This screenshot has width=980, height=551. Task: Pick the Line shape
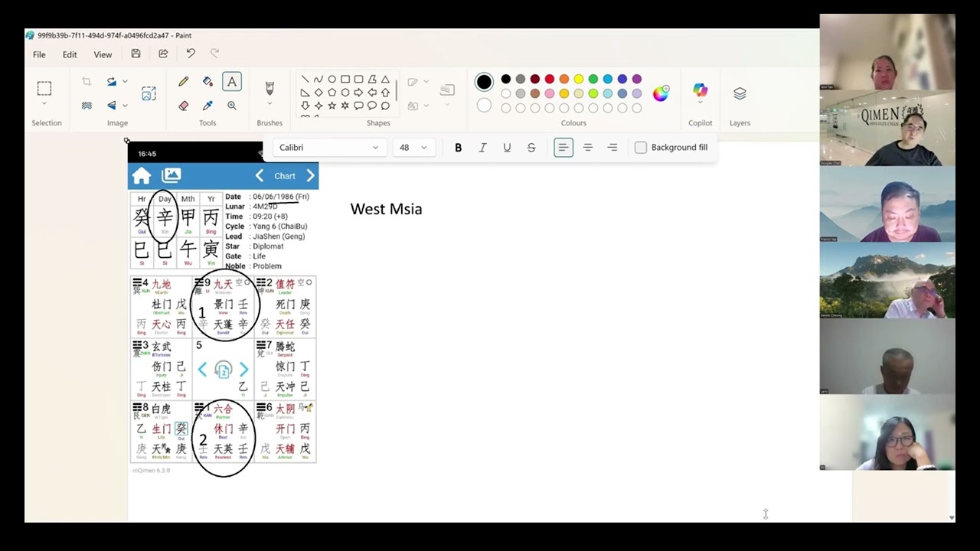point(305,79)
